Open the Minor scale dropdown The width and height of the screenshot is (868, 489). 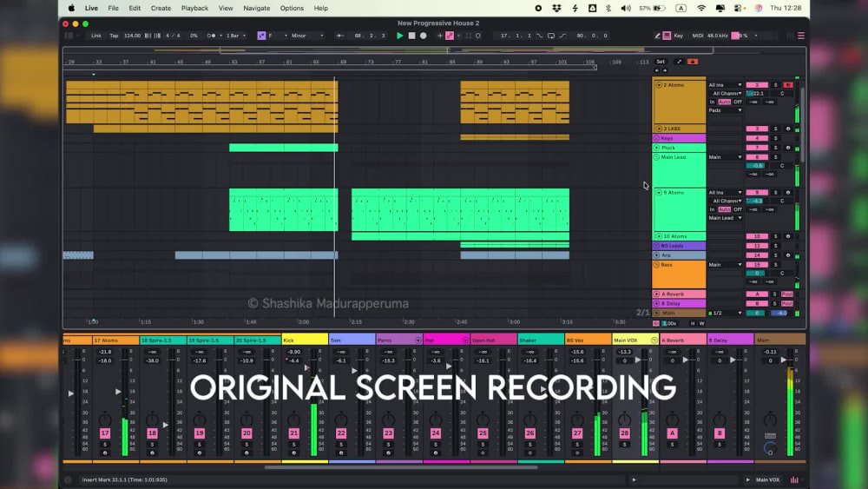coord(308,36)
